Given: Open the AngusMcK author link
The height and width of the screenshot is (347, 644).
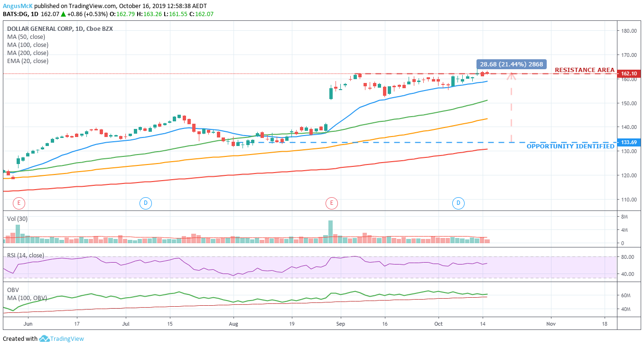Looking at the screenshot, I should pos(17,6).
